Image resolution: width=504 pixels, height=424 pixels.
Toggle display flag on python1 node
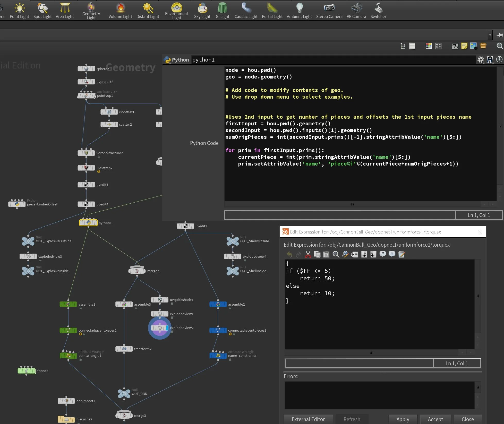pyautogui.click(x=95, y=223)
